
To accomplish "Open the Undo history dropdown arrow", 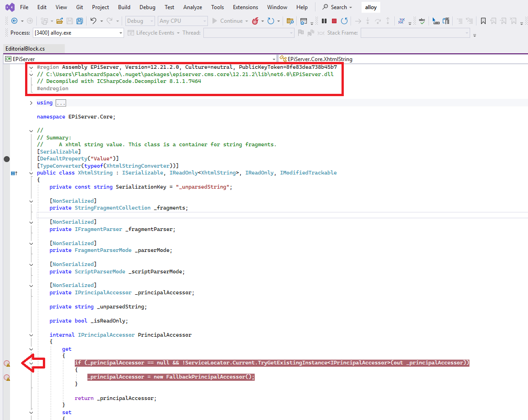I will click(101, 21).
